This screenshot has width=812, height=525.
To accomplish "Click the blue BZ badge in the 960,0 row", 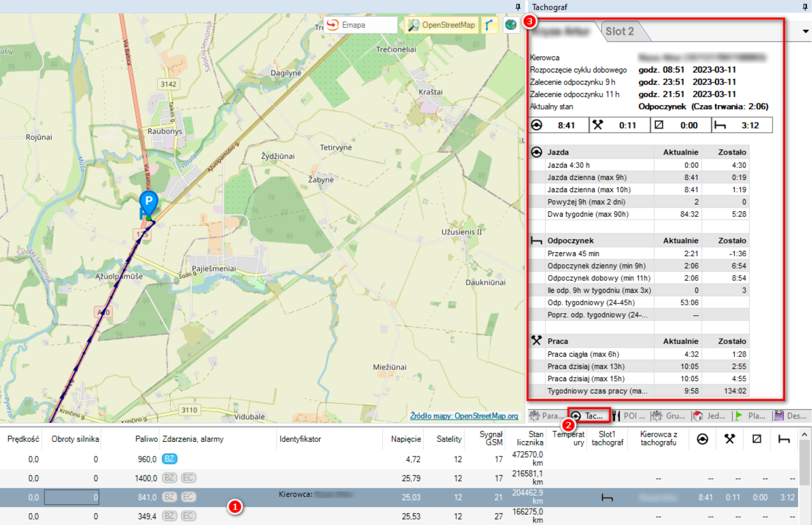I will pos(169,459).
